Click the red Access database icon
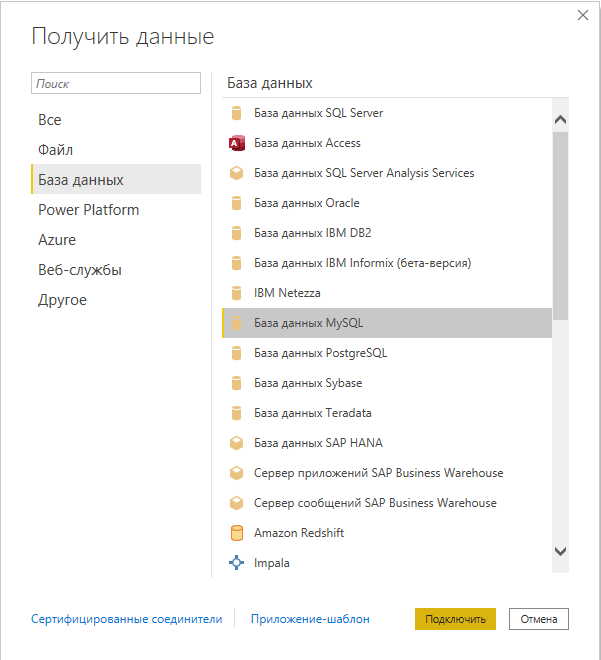 tap(237, 143)
